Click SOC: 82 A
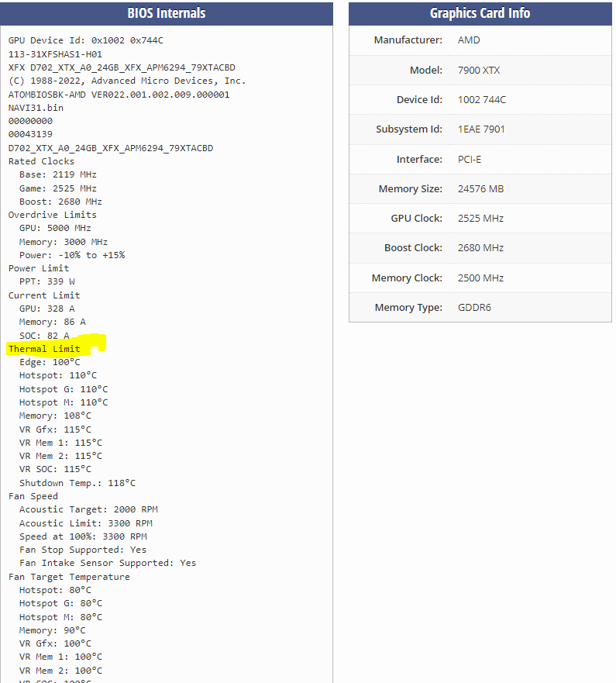Viewport: 616px width, 683px height. 44,336
